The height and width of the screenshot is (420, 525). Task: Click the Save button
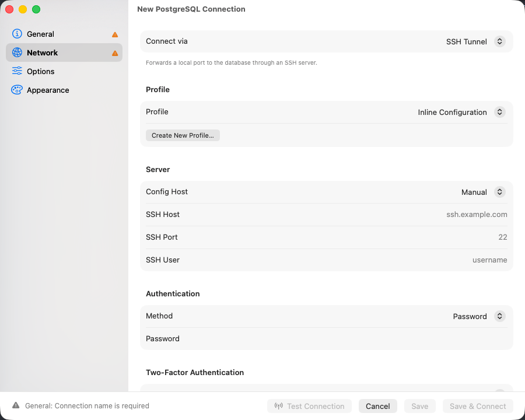click(x=420, y=406)
